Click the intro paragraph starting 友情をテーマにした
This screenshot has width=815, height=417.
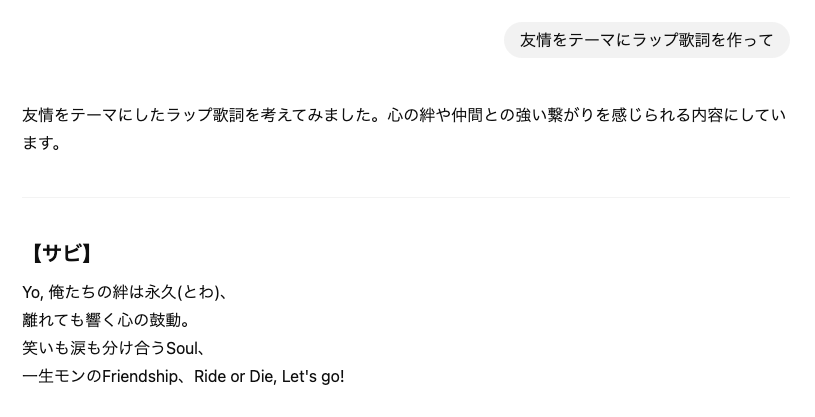(405, 129)
